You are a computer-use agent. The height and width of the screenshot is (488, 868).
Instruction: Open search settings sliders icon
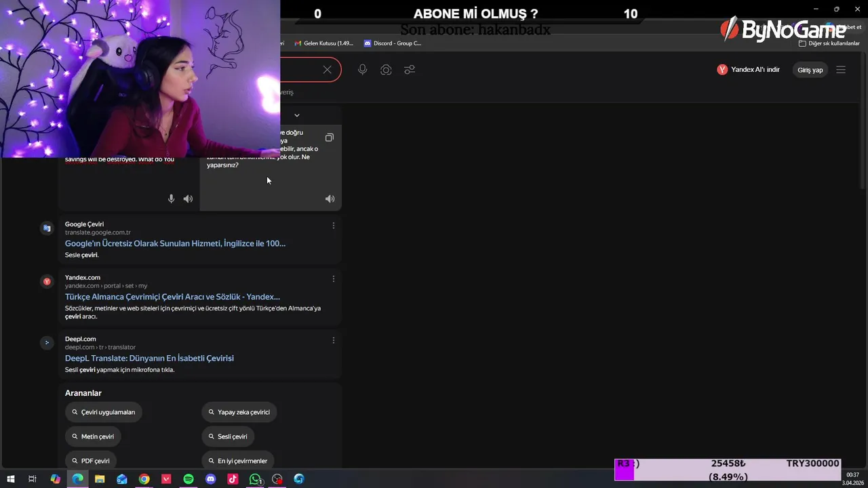(410, 70)
